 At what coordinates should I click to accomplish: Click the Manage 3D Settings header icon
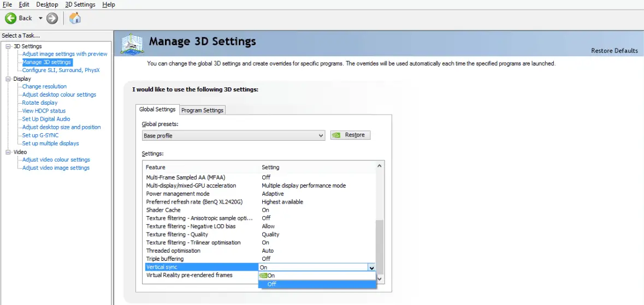click(132, 44)
